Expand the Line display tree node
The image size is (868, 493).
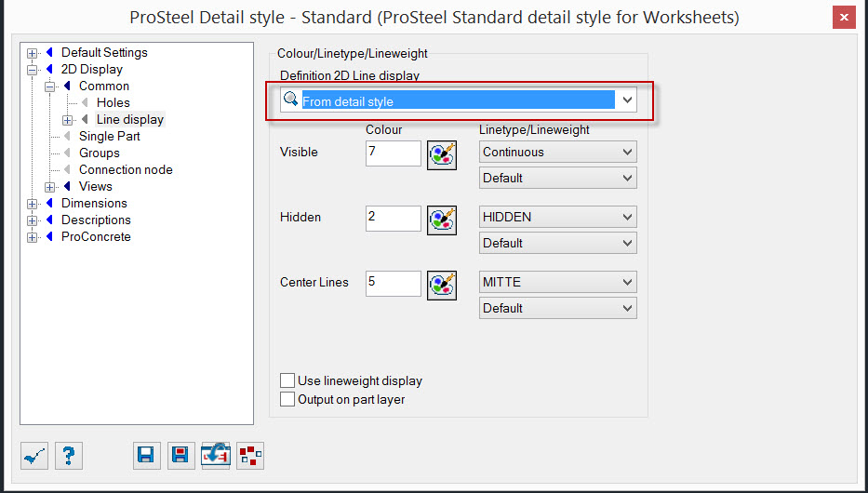point(68,120)
